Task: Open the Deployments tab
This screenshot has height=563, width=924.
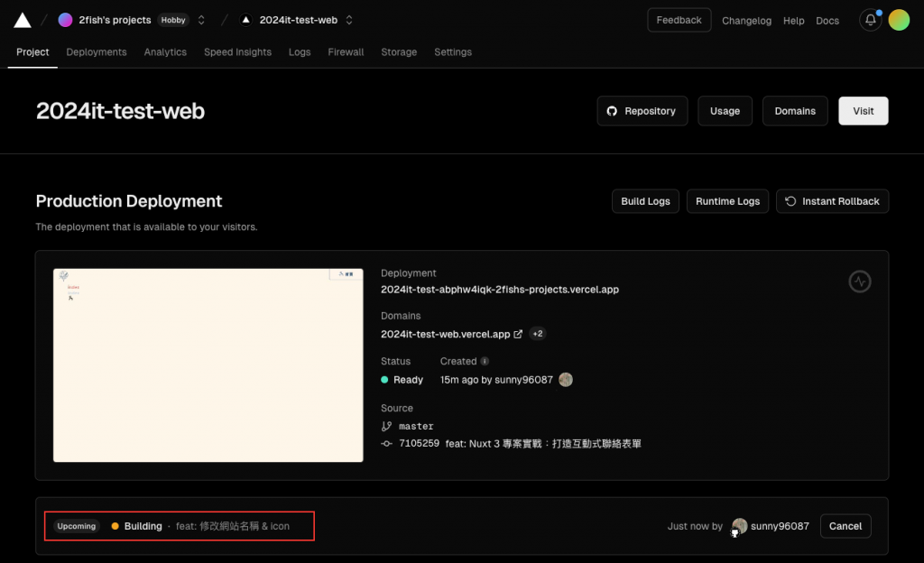Action: click(97, 51)
